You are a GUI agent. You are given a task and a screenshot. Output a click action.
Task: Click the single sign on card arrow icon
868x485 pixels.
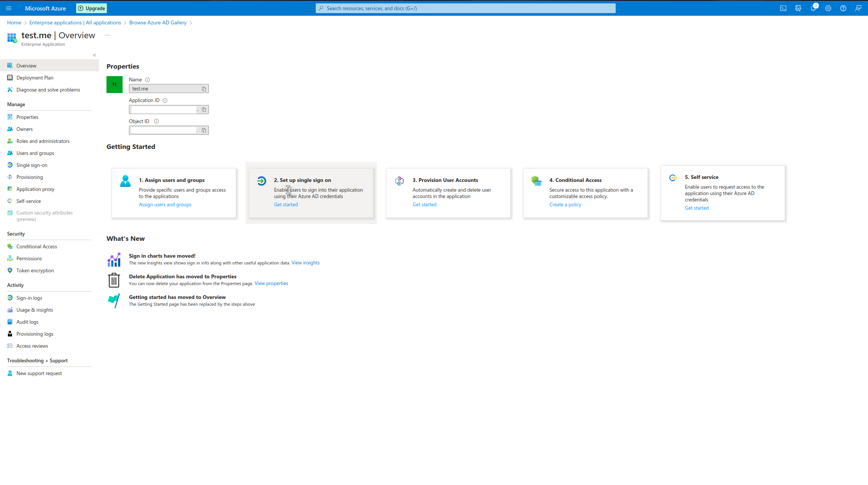point(262,181)
